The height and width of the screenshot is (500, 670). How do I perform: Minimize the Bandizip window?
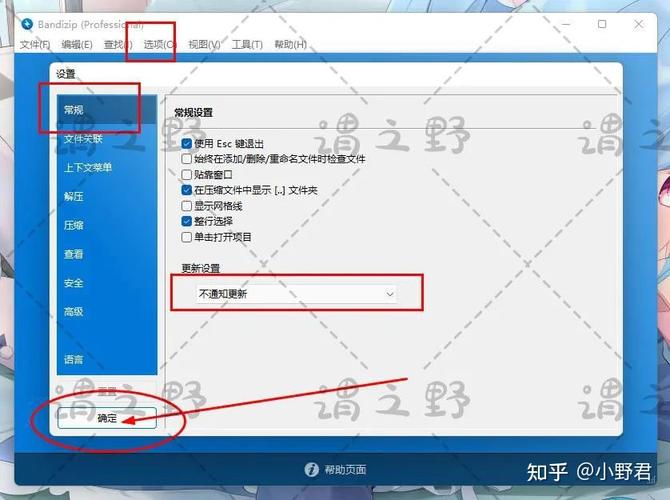click(566, 24)
